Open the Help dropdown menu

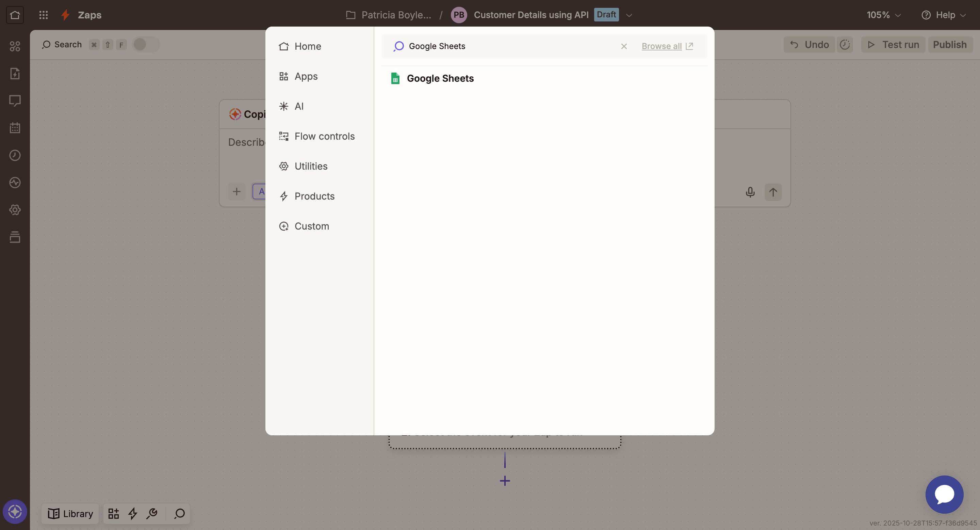944,15
